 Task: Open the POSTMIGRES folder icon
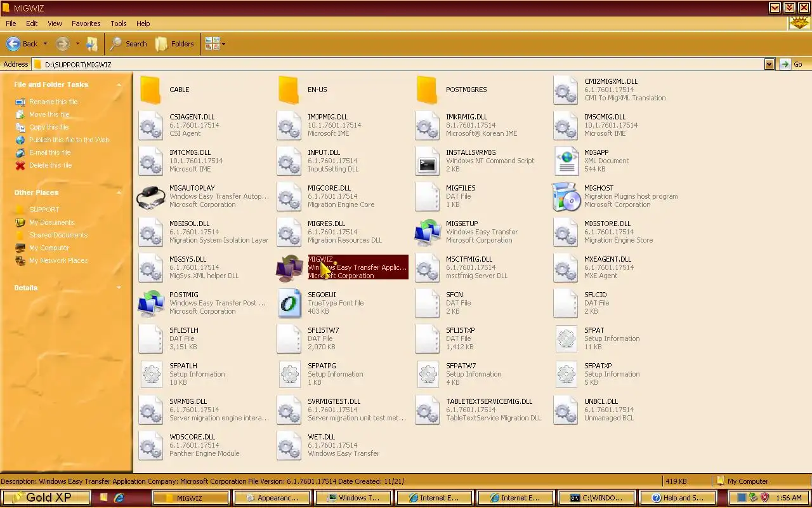[x=428, y=90]
